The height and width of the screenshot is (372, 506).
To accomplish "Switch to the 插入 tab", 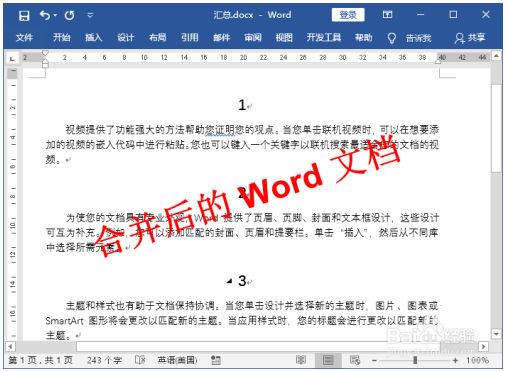I will 93,37.
